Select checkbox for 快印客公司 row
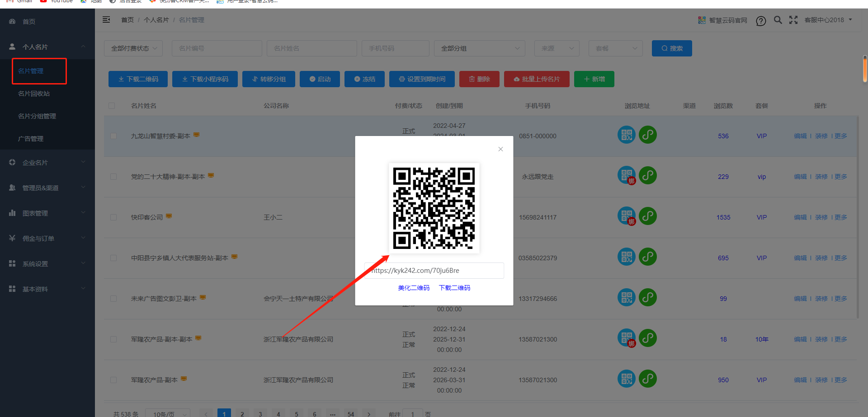This screenshot has width=868, height=417. click(113, 217)
